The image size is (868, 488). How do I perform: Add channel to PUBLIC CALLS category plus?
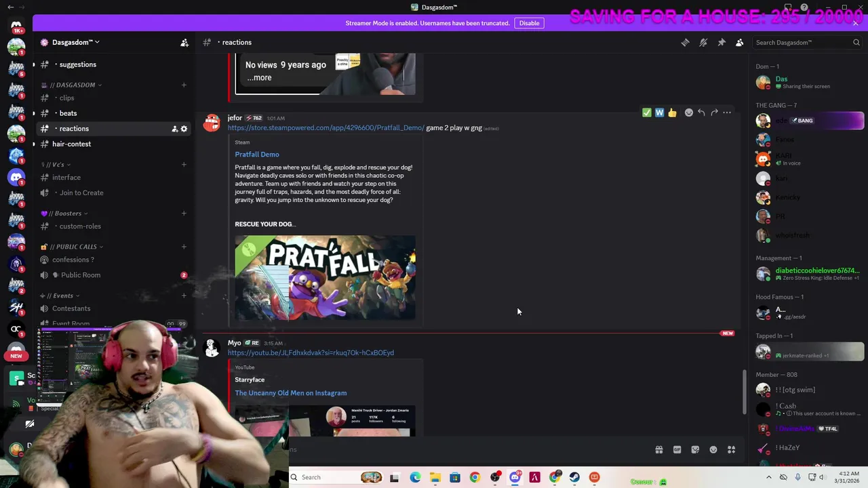coord(184,247)
